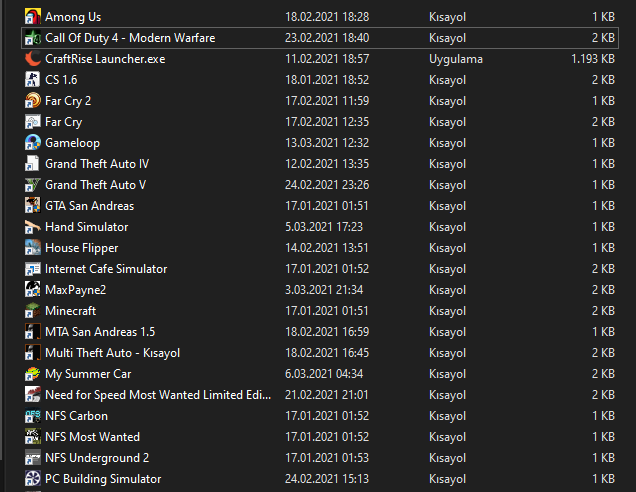Click the 'MaxPayne2' file name
This screenshot has height=492, width=636.
point(76,290)
